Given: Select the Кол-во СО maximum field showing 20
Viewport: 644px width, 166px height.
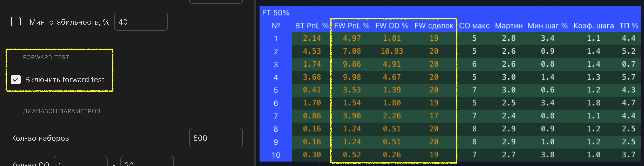Looking at the screenshot, I should [x=147, y=161].
